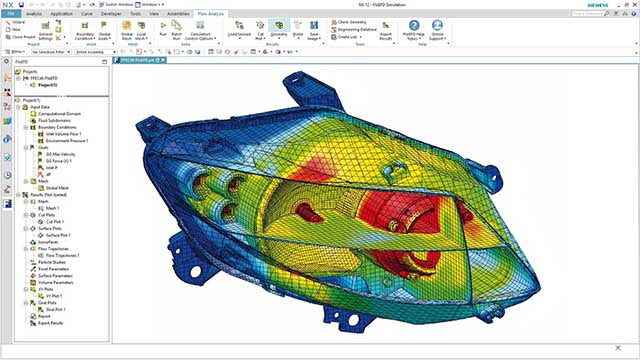Open the No Selection Filter dropdown
This screenshot has height=360, width=640.
click(51, 52)
